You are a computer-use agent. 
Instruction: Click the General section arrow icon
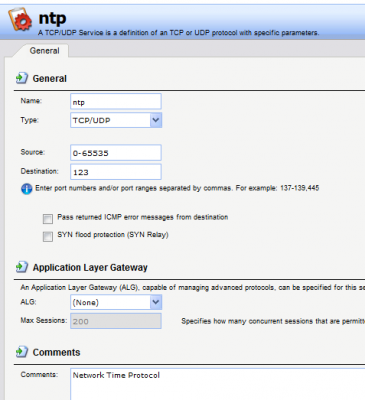[x=22, y=78]
